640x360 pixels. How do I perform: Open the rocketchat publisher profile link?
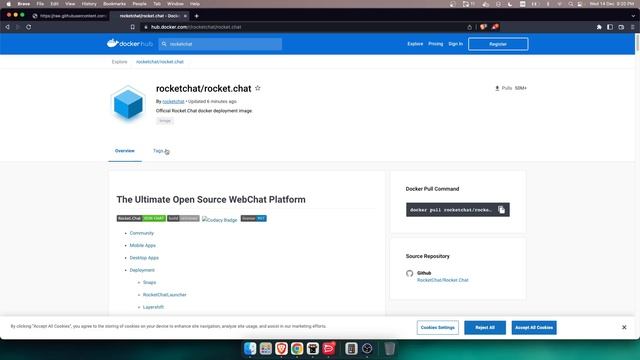click(173, 101)
